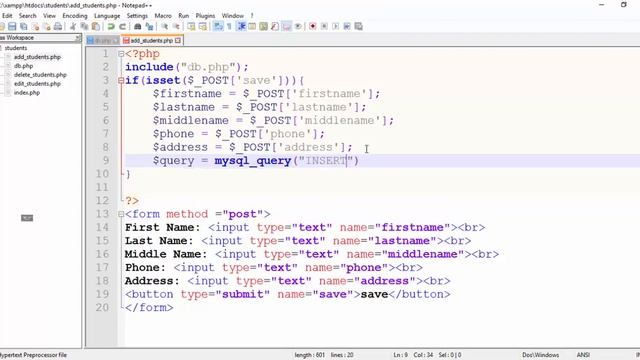Screen dimensions: 640x360
Task: Click the include("db.php") code line
Action: click(187, 67)
